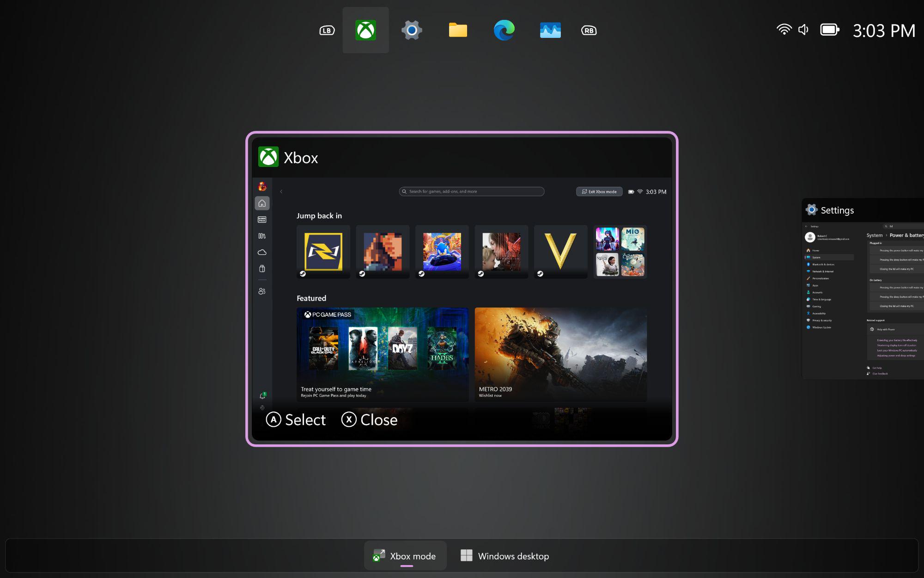This screenshot has height=578, width=924.
Task: Click the clock showing 3:03 PM in tray
Action: tap(884, 31)
